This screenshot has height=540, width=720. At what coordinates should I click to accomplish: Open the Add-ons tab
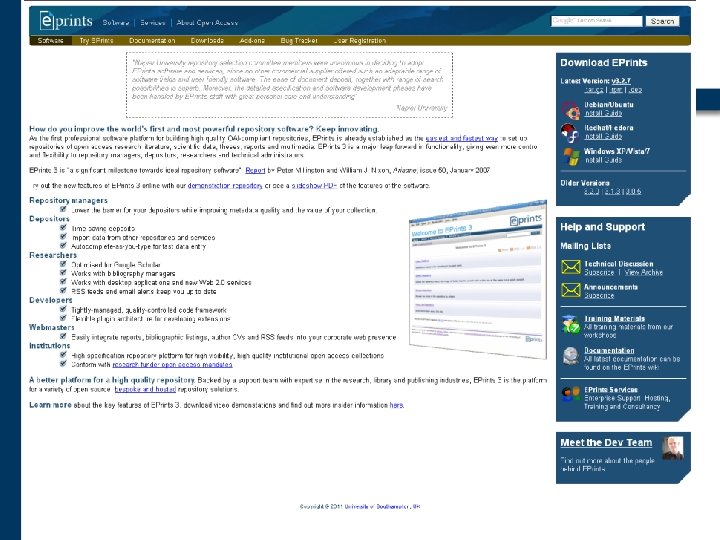coord(252,40)
